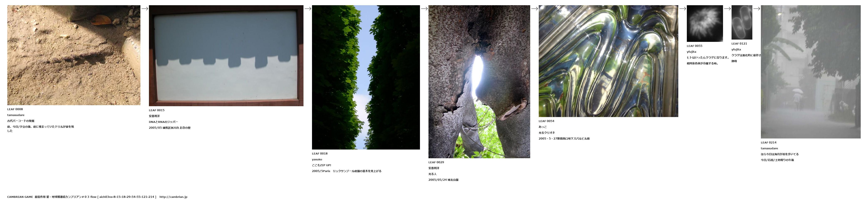This screenshot has width=868, height=202.
Task: Click the LEAF 0029 caption label
Action: point(436,162)
